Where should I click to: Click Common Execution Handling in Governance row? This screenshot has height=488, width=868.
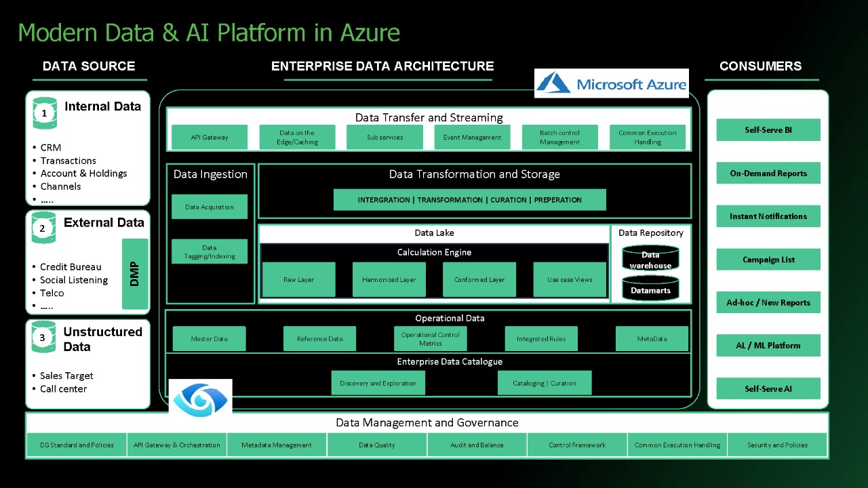[x=677, y=445]
